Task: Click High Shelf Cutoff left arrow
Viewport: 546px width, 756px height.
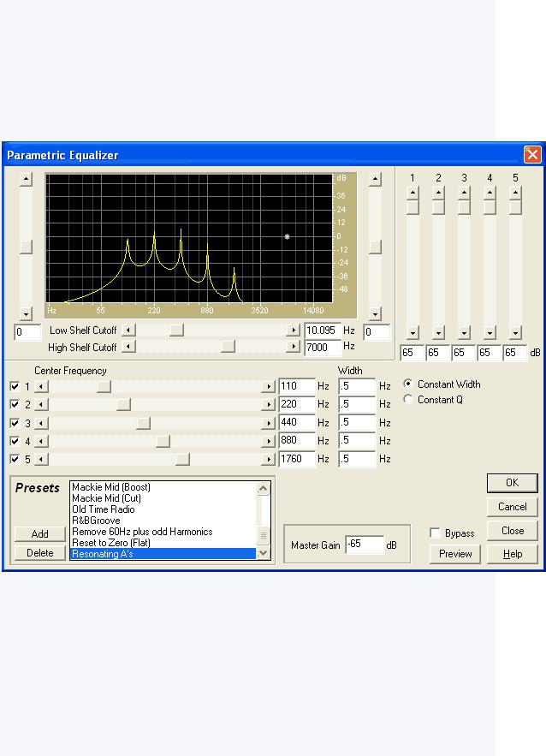Action: pos(128,347)
